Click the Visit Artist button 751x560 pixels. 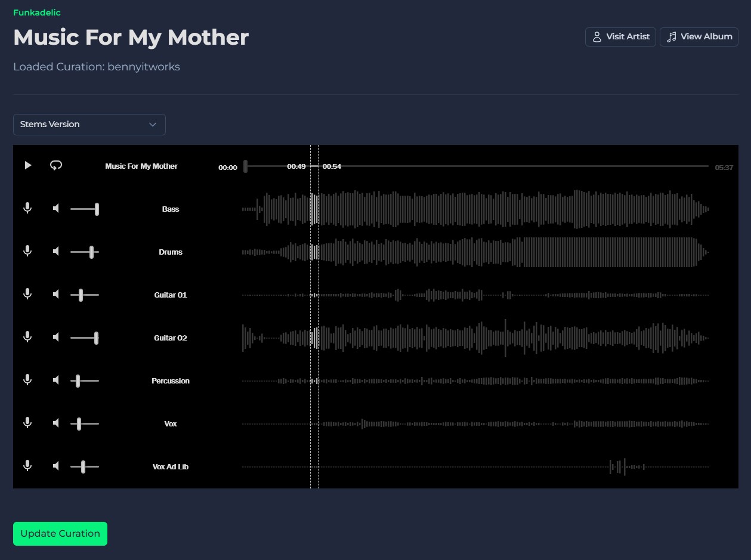click(x=620, y=36)
